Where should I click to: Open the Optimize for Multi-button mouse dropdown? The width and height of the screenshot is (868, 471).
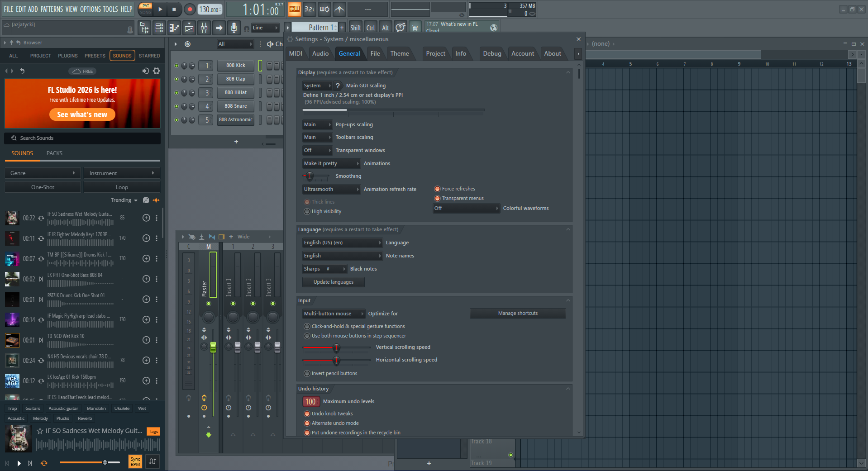[x=334, y=314]
